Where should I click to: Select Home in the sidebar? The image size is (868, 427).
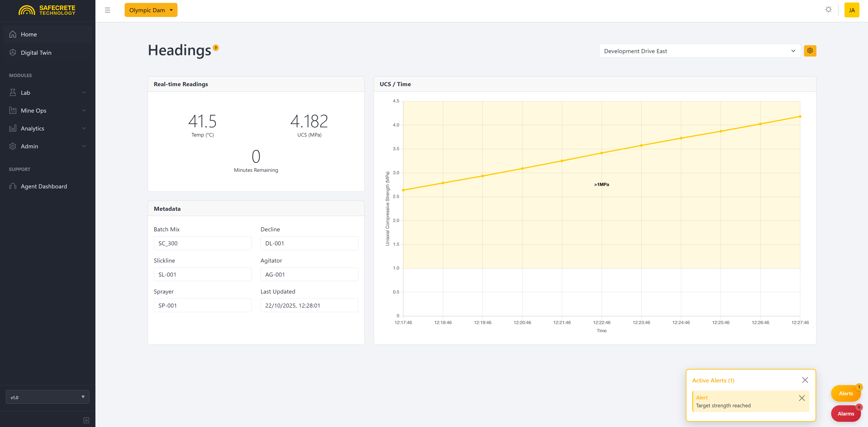click(29, 34)
